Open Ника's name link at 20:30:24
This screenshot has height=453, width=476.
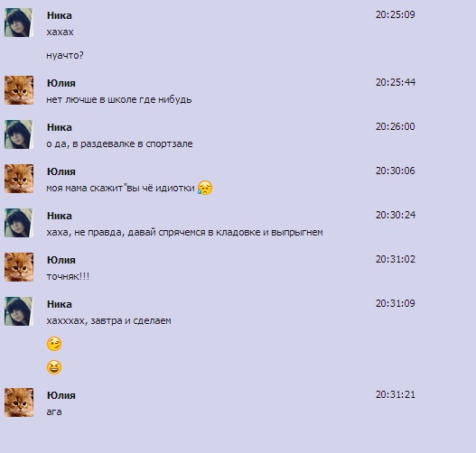[60, 216]
